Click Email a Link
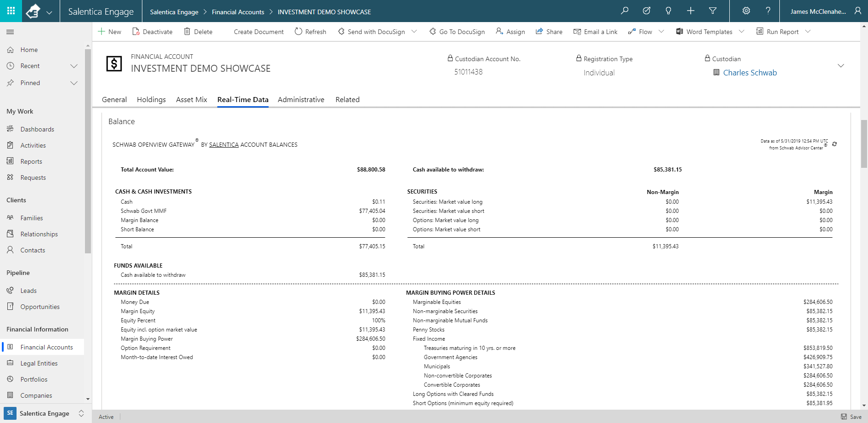This screenshot has height=423, width=868. pos(595,32)
